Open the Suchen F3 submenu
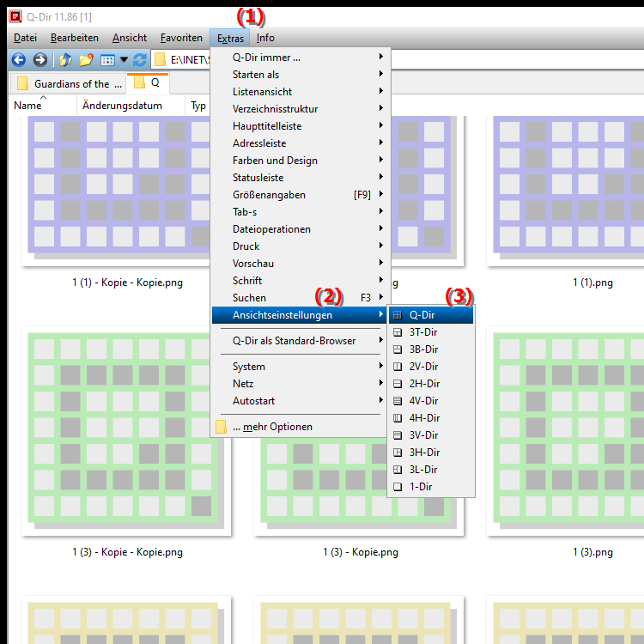 click(299, 298)
